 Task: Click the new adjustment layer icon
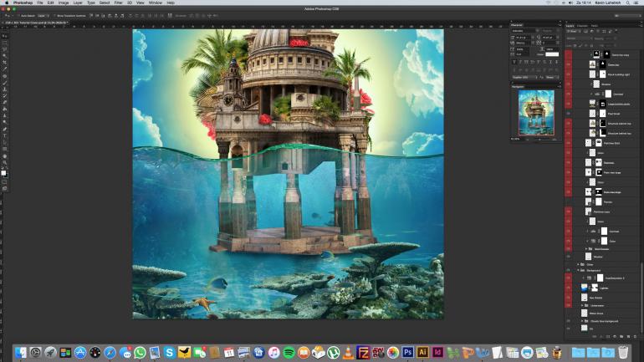615,337
